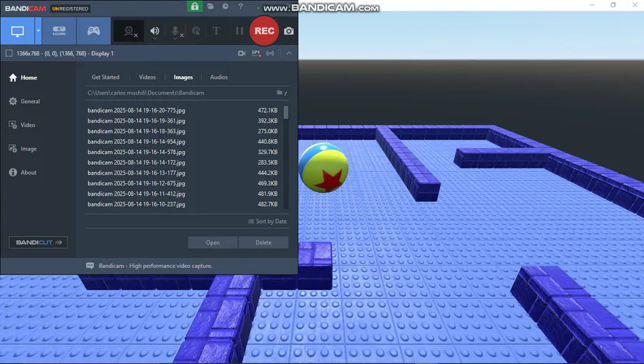
Task: Click the output path C:\Users\carlos mushili\Documents\Bandicam
Action: (x=146, y=92)
